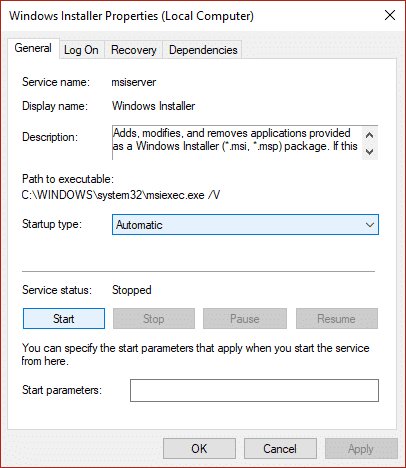Open the Recovery tab
Screen dimensions: 406x468
(x=133, y=50)
